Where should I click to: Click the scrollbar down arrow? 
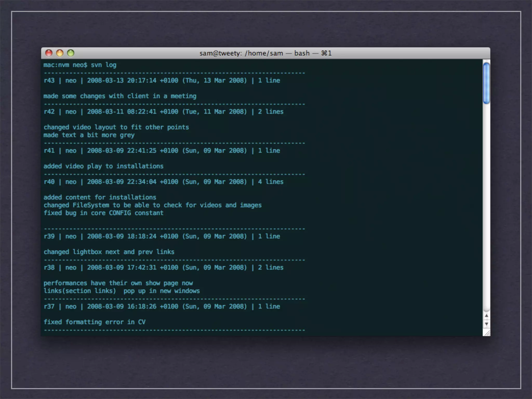click(486, 324)
